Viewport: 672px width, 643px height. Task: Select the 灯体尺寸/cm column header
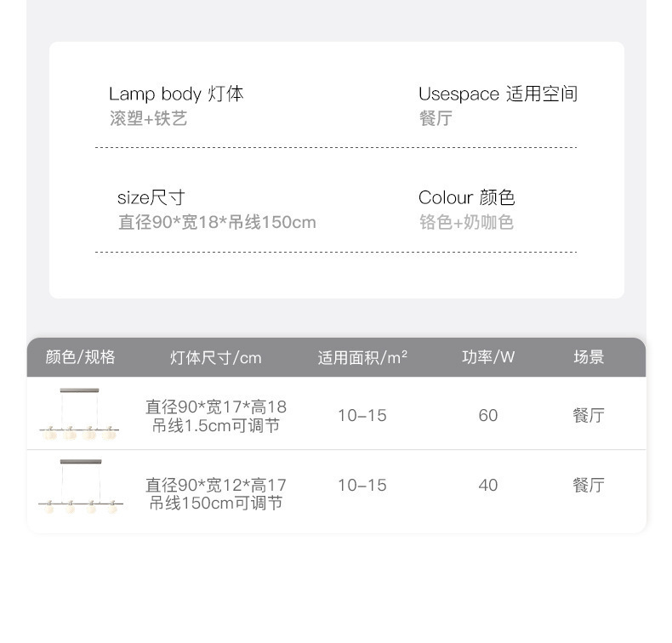(x=215, y=357)
